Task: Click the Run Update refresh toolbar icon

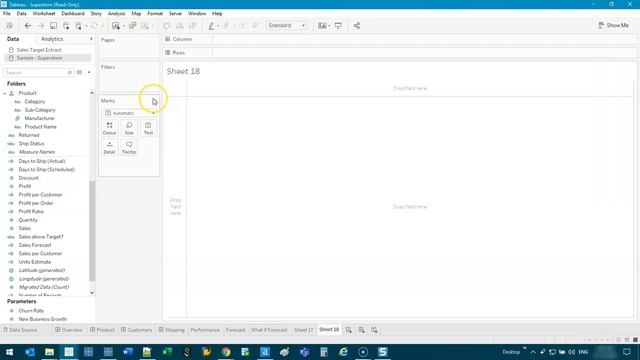Action: [94, 26]
